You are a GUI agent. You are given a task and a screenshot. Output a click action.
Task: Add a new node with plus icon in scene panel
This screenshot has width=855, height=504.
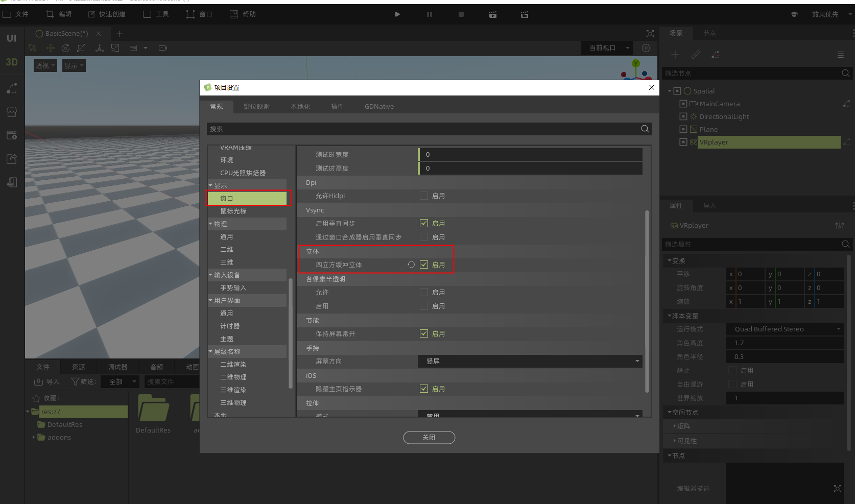point(675,55)
